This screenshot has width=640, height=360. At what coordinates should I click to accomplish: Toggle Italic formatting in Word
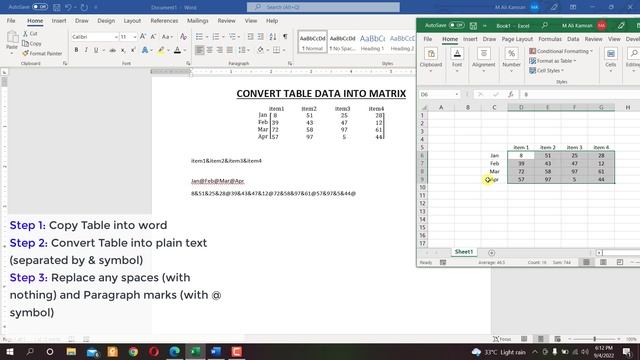pos(86,50)
